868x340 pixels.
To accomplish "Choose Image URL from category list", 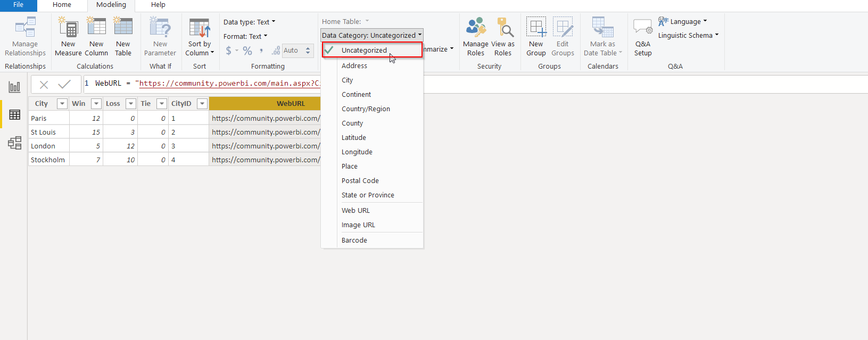I will pos(358,225).
